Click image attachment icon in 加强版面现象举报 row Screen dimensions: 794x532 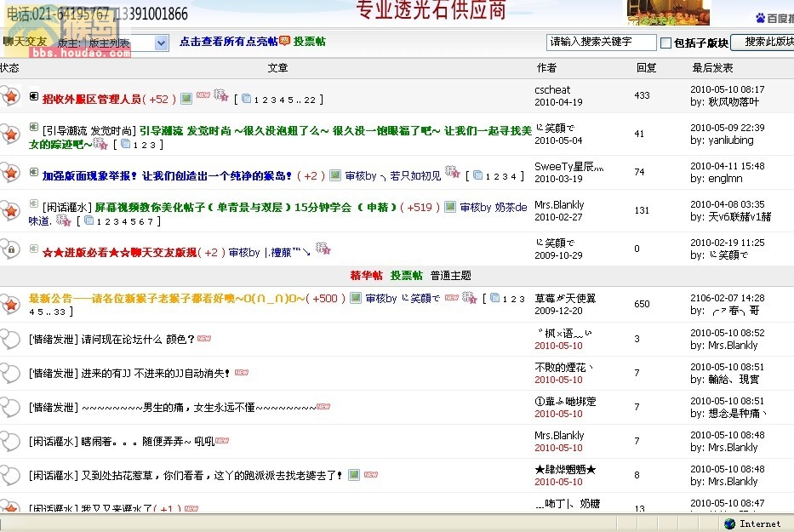pos(335,175)
